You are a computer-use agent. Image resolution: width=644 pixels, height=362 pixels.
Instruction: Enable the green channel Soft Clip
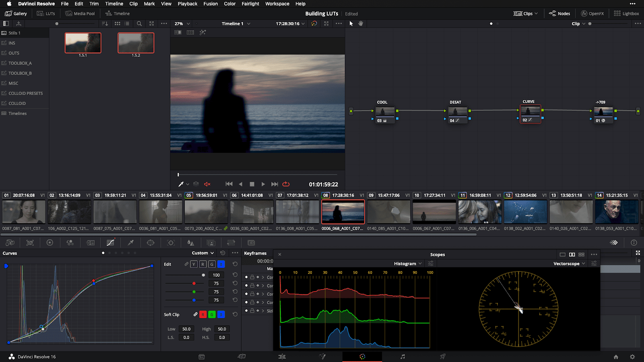point(212,314)
